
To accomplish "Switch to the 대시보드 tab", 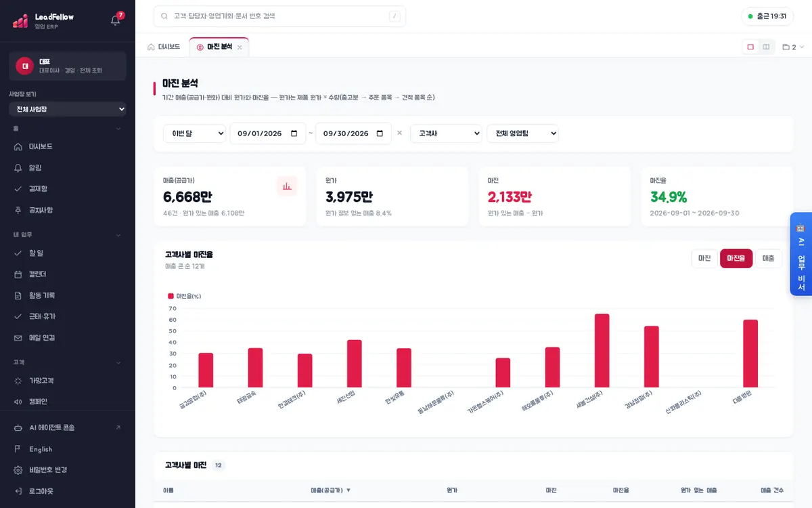I will pos(164,47).
